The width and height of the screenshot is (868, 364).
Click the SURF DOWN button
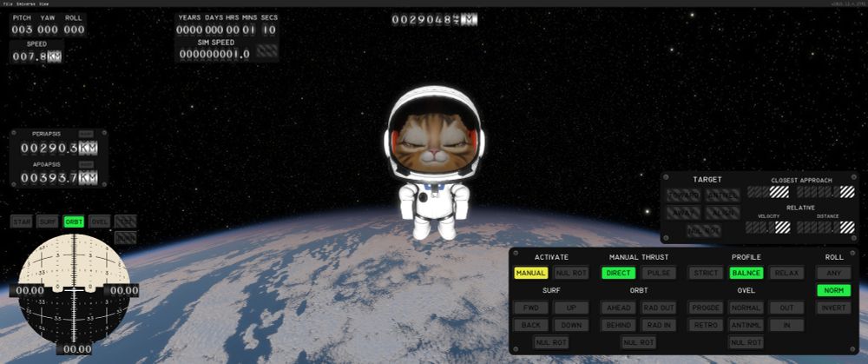[x=571, y=325]
